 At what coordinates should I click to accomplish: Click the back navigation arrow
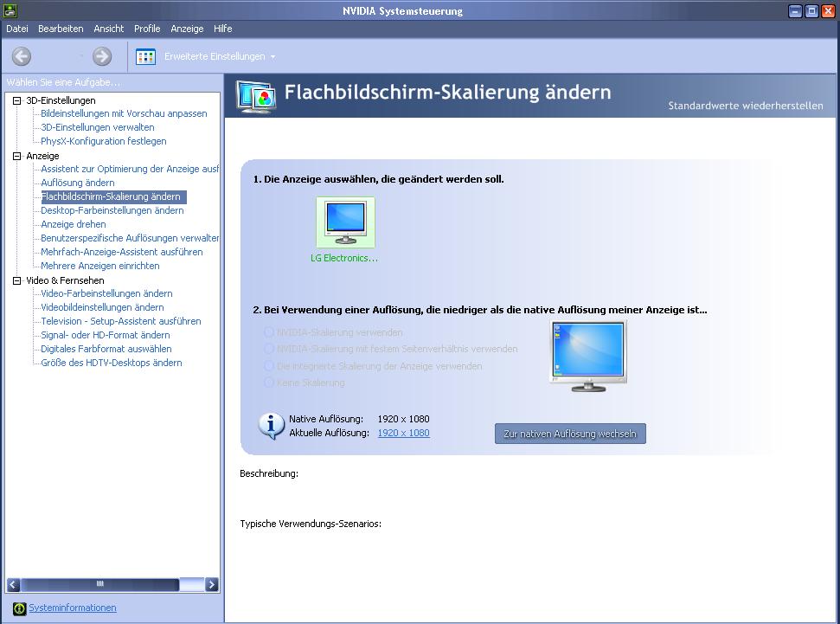22,56
